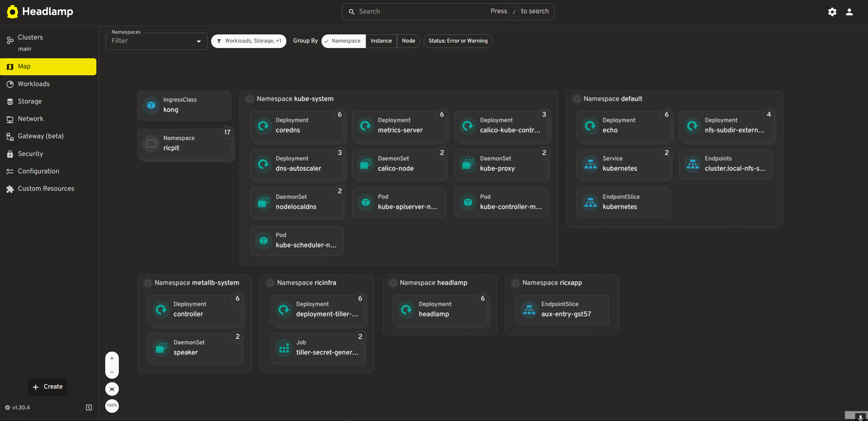Image resolution: width=868 pixels, height=421 pixels.
Task: Focus the Search input field
Action: pos(448,12)
